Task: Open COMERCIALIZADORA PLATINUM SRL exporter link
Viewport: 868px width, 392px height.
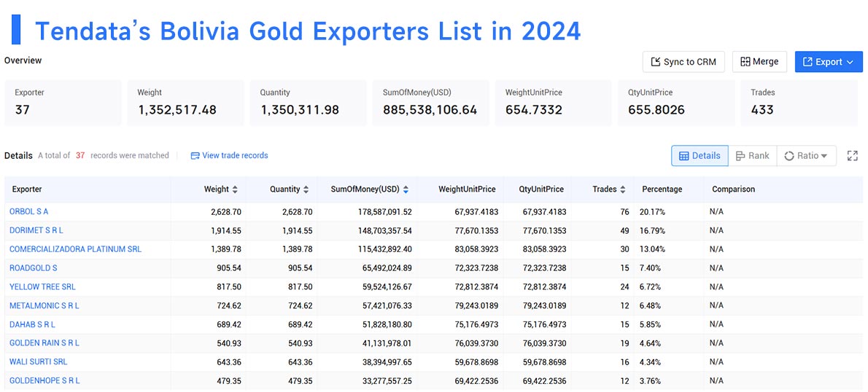Action: click(x=75, y=248)
